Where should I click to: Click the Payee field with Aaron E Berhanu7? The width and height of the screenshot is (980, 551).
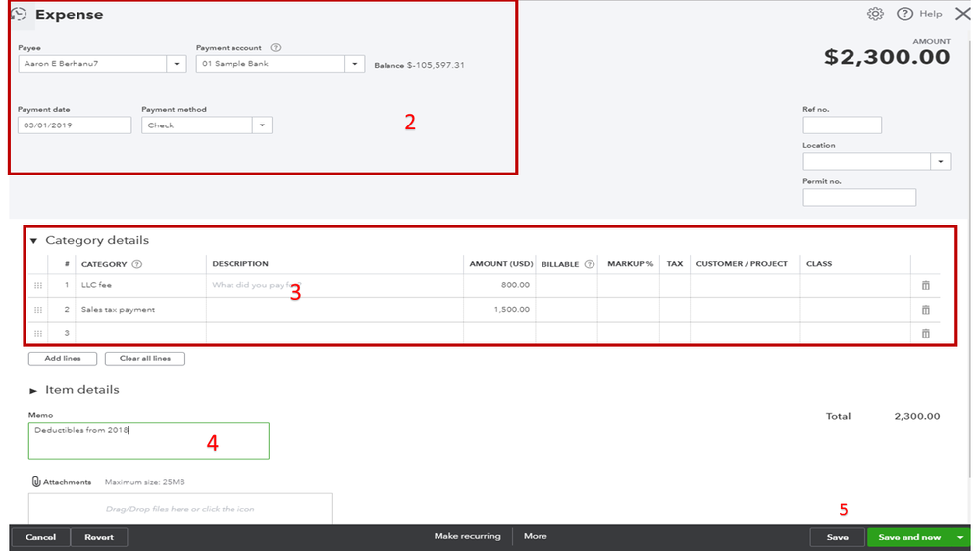tap(92, 64)
